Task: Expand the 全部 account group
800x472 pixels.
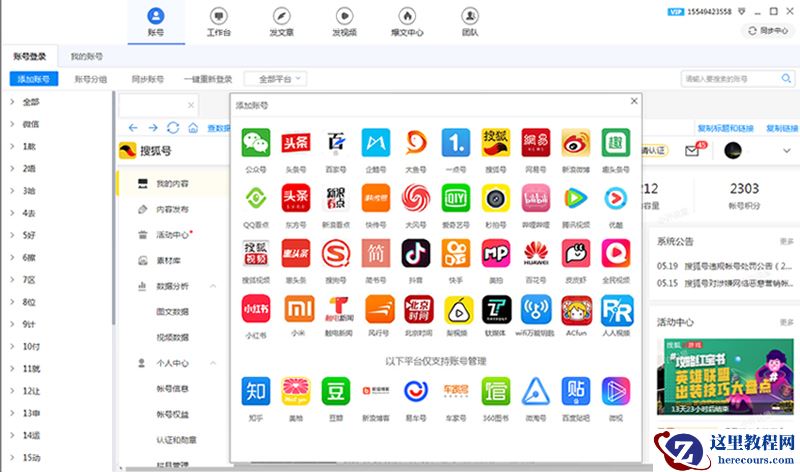Action: pyautogui.click(x=12, y=102)
